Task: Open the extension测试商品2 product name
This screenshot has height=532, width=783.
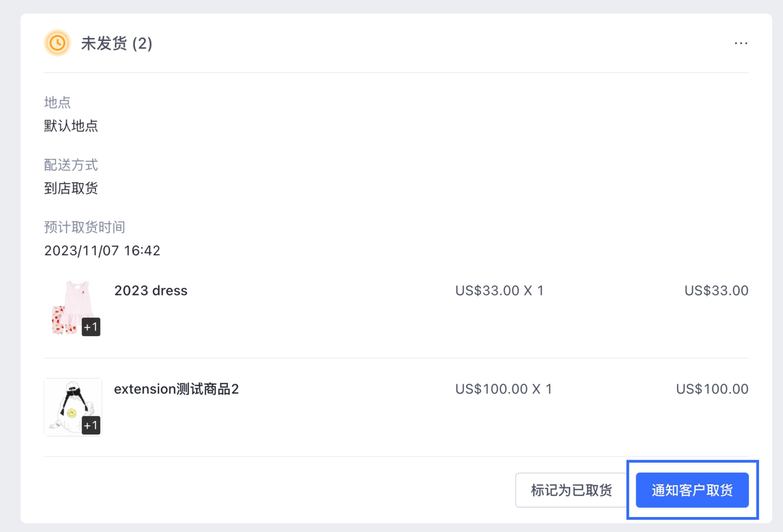Action: click(x=176, y=389)
